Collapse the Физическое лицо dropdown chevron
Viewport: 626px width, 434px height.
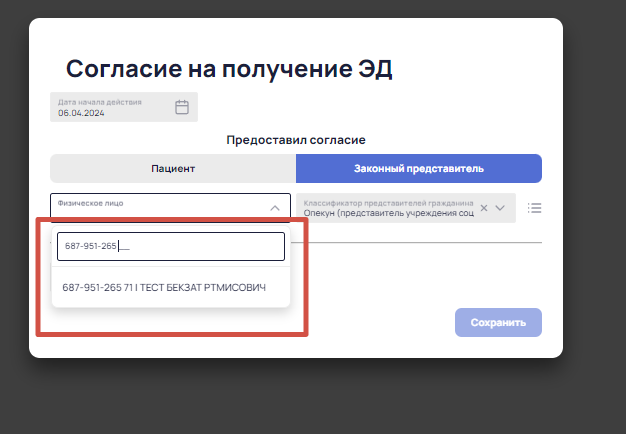275,208
